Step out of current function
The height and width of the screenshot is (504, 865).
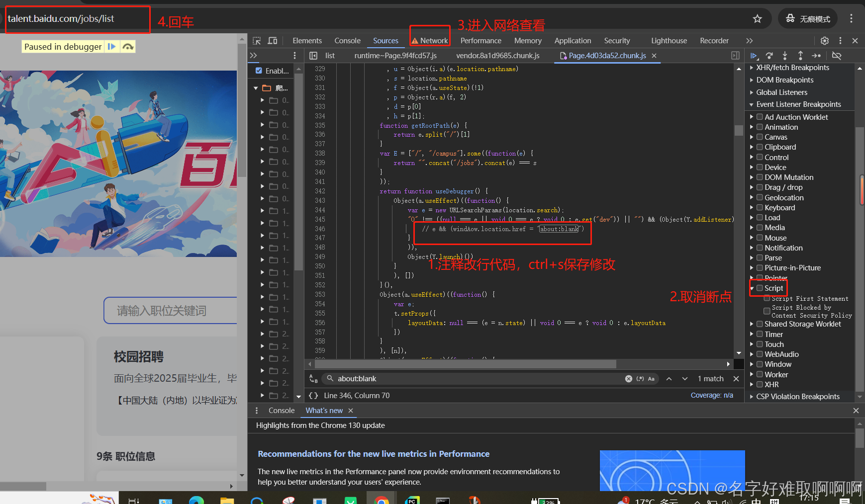(800, 56)
